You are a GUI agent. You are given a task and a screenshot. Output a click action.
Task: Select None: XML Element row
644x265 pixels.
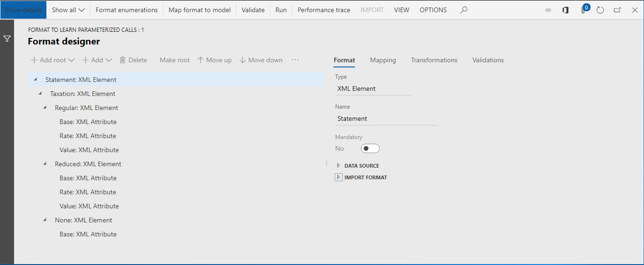coord(176,220)
